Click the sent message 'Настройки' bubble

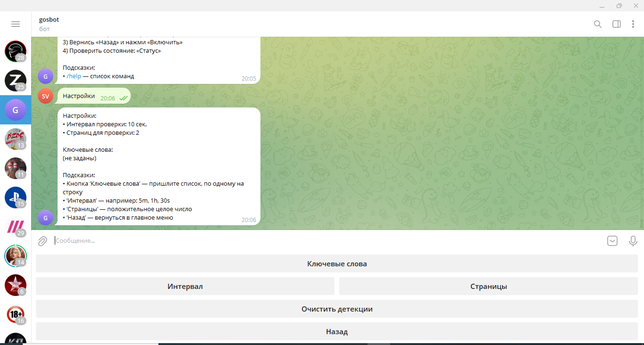click(x=93, y=96)
